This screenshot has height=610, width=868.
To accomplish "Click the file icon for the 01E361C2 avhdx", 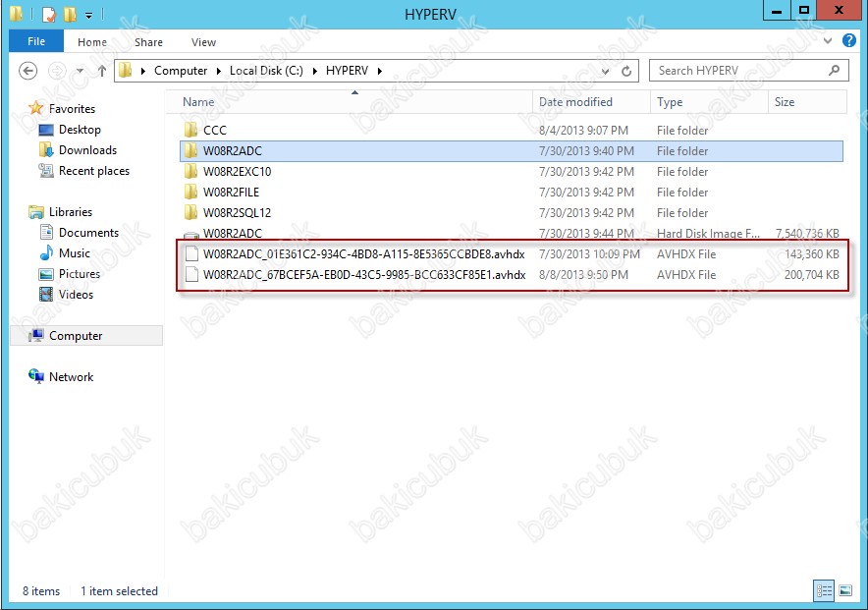I will pos(191,254).
